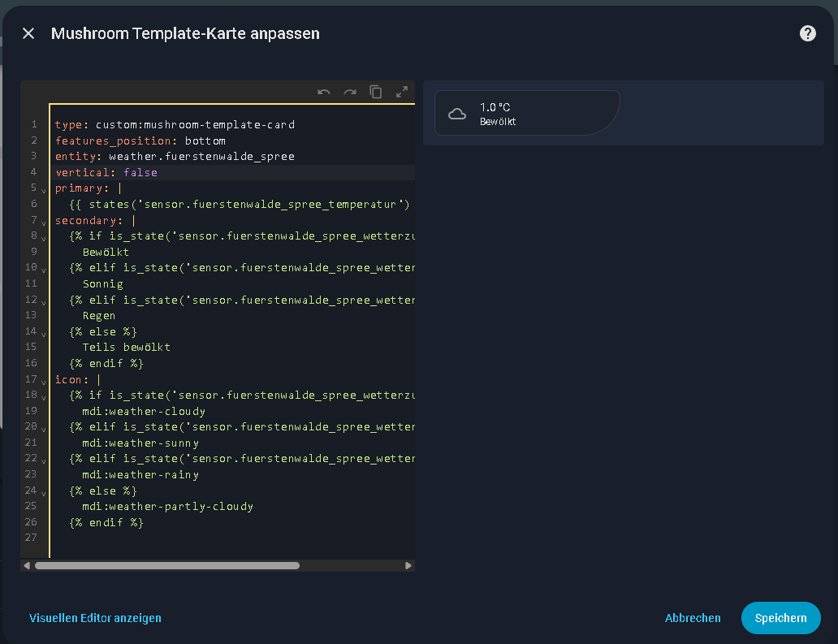838x644 pixels.
Task: Fold the '{% else %}' block on line 14
Action: tap(43, 333)
